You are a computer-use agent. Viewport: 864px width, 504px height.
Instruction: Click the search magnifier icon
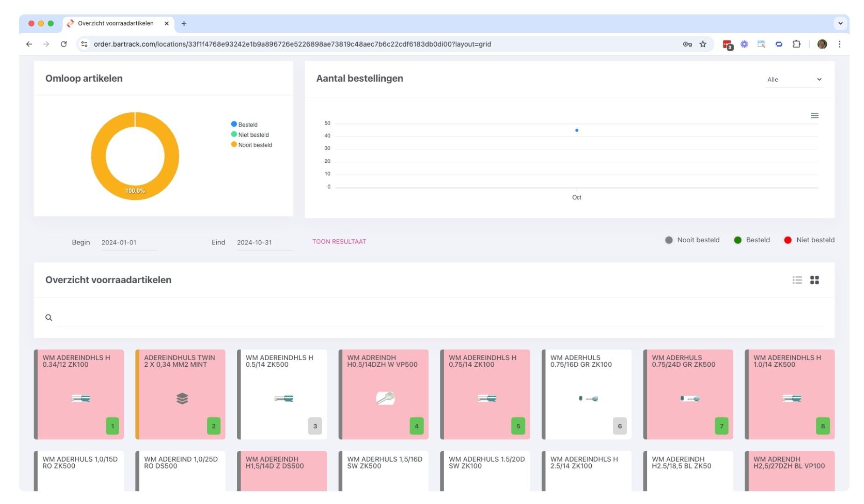(49, 318)
